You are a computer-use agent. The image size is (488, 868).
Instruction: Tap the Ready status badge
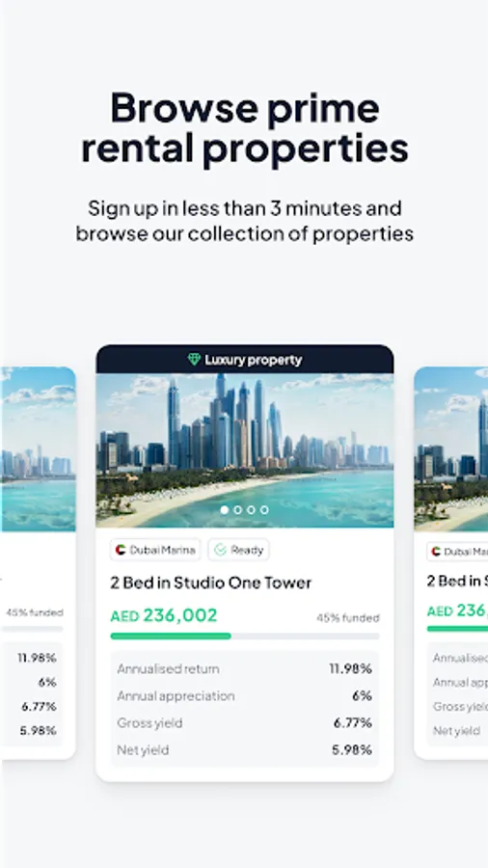coord(238,550)
